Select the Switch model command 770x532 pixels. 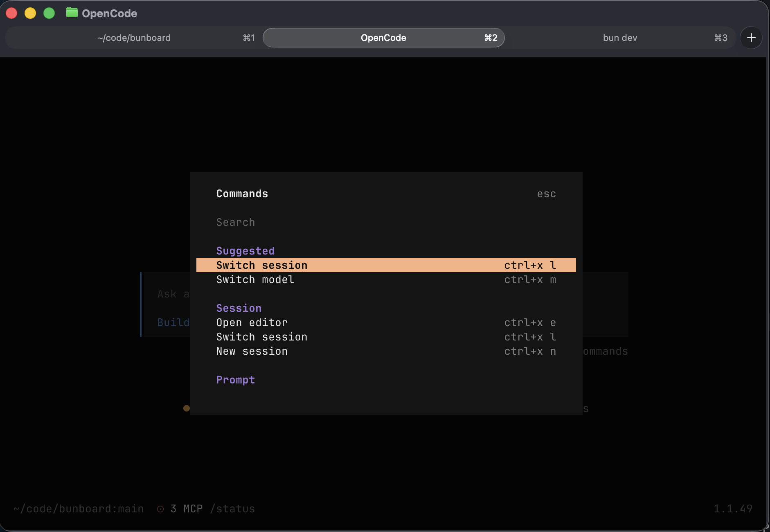pos(386,280)
